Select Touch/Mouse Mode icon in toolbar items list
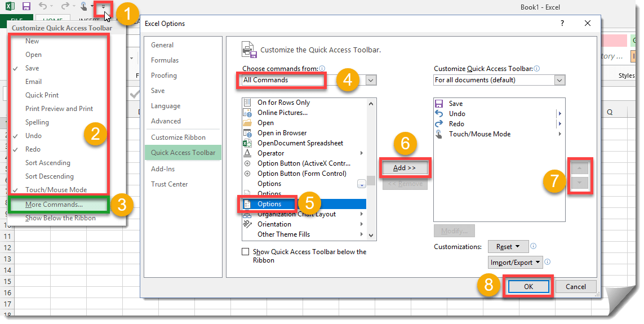Screen dimensions: 644x324 (x=439, y=134)
